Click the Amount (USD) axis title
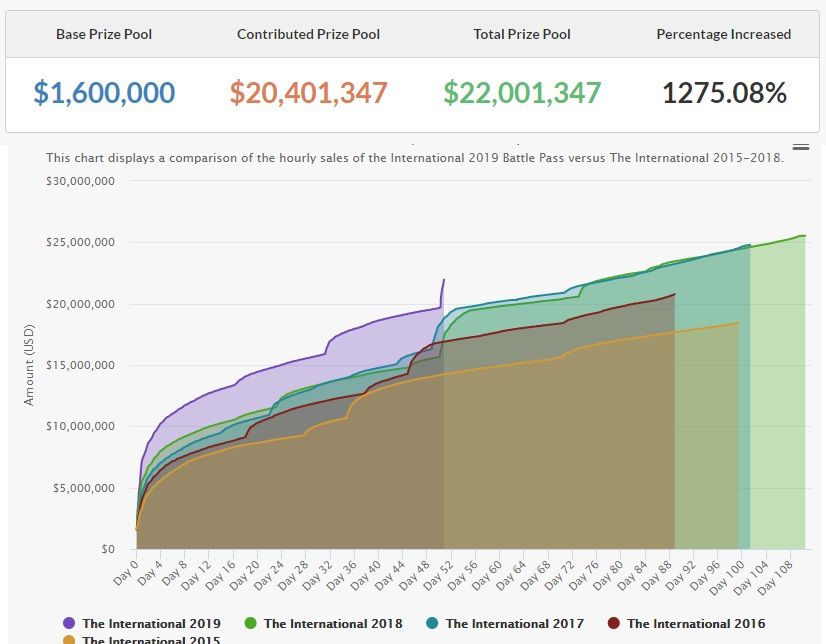826x644 pixels. [x=28, y=365]
